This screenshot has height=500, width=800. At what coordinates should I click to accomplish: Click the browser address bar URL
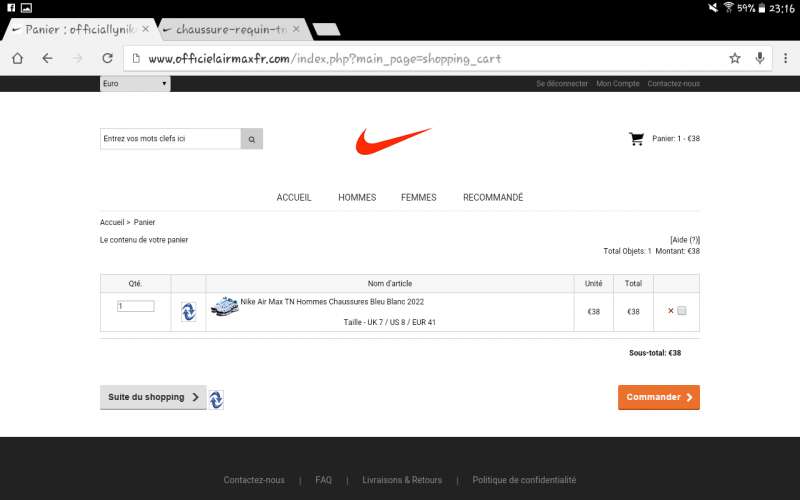(x=324, y=59)
